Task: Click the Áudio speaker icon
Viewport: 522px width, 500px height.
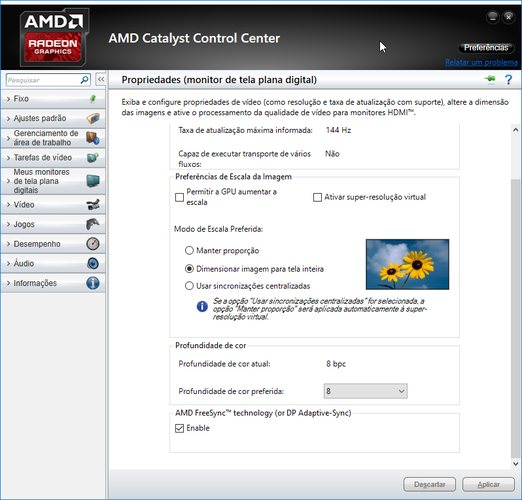Action: tap(93, 263)
